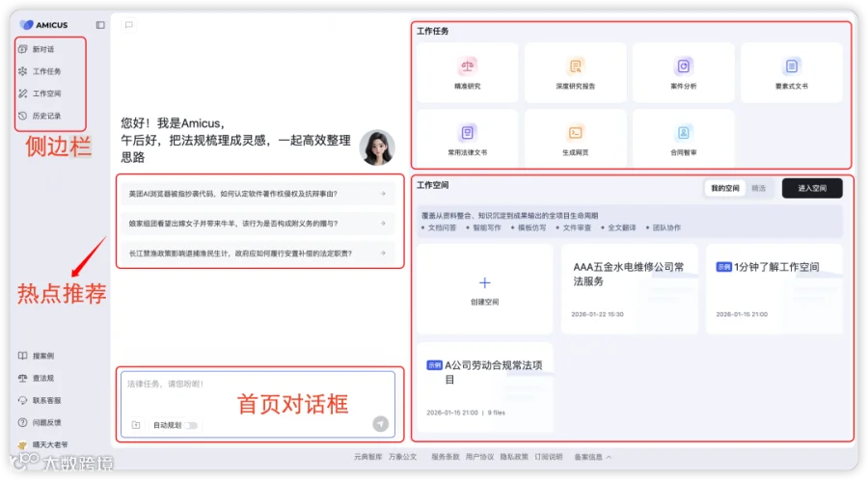Open 工作任务 from the sidebar icon
Screen dimensions: 868x480
pos(23,71)
